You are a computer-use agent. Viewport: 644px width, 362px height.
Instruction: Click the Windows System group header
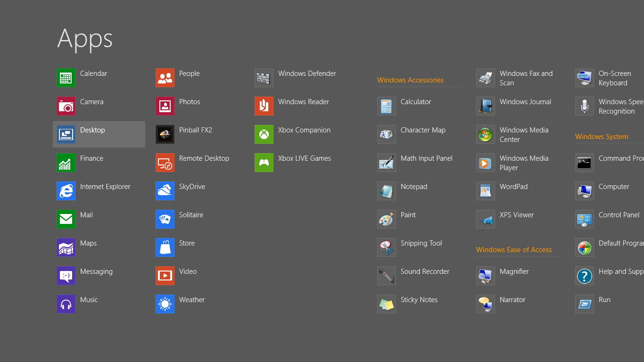click(x=602, y=137)
